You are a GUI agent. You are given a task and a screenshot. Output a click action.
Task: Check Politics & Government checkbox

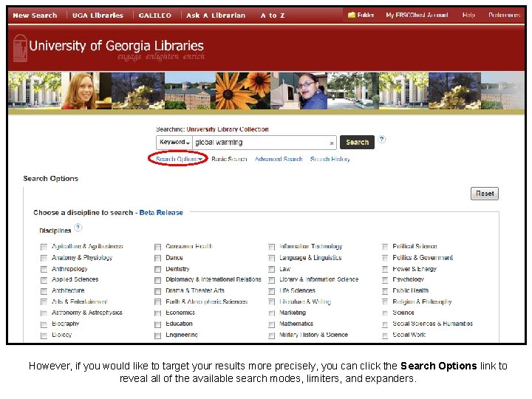pyautogui.click(x=385, y=258)
